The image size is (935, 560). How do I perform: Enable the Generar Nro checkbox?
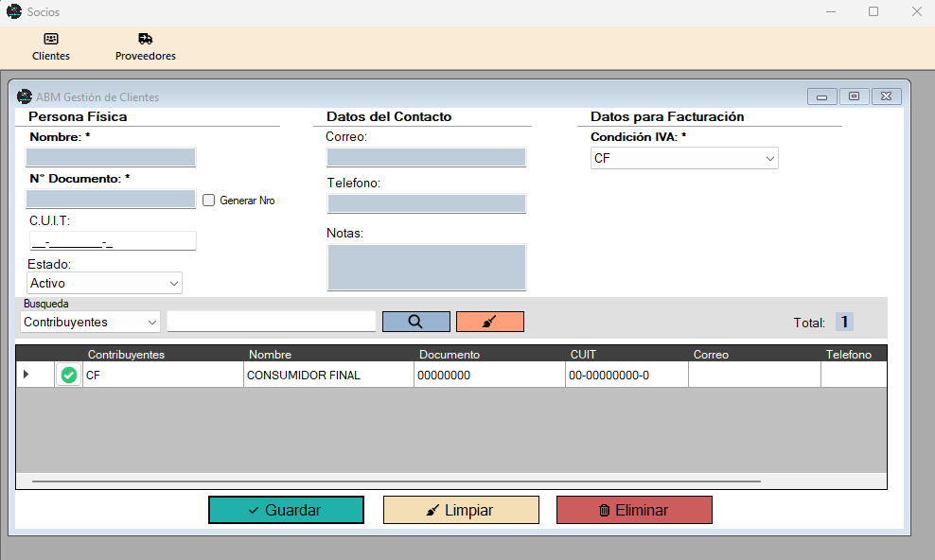(x=209, y=201)
